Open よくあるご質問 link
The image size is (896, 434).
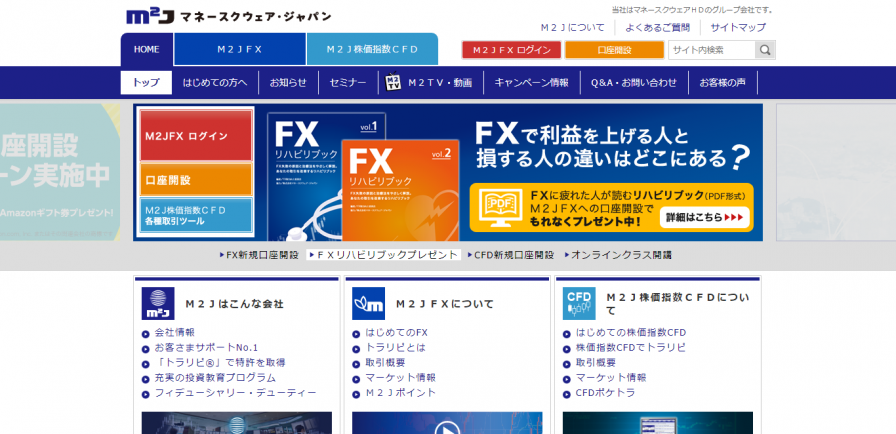[x=657, y=27]
